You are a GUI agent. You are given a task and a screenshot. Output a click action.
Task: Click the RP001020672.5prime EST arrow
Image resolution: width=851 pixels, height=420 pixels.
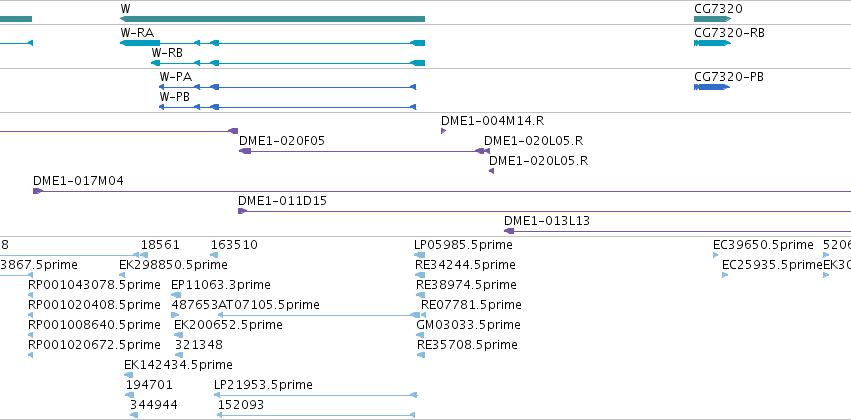[x=30, y=355]
